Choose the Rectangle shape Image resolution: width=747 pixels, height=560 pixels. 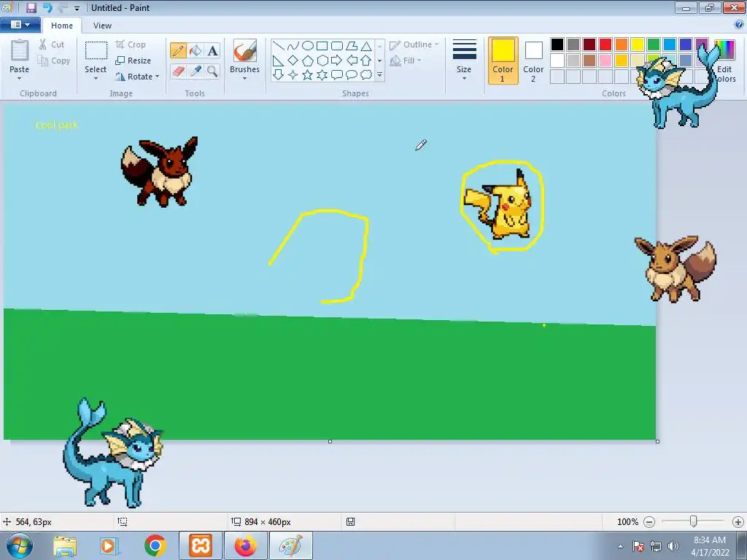[322, 46]
